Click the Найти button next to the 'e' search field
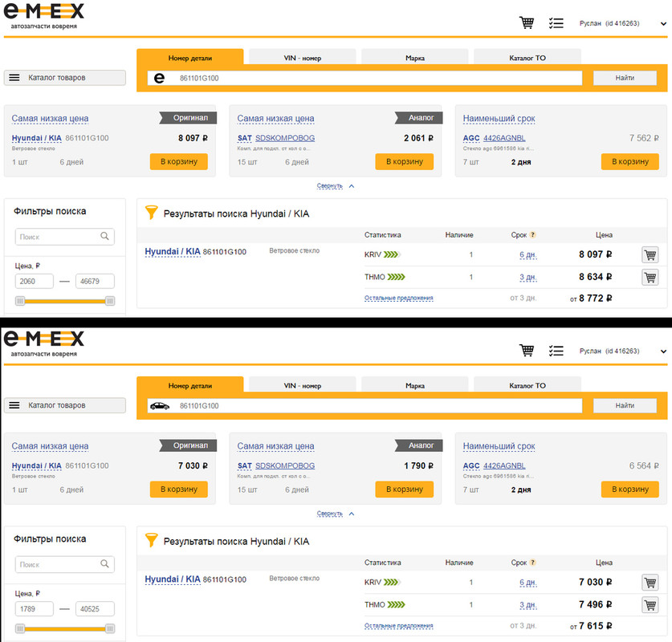Viewport: 672px width, 642px height. [x=625, y=78]
